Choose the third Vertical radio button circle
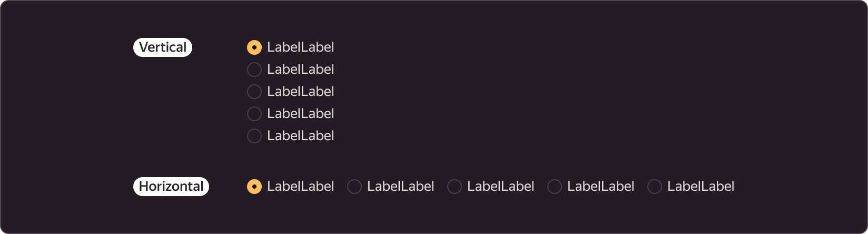Image resolution: width=868 pixels, height=234 pixels. [x=254, y=92]
